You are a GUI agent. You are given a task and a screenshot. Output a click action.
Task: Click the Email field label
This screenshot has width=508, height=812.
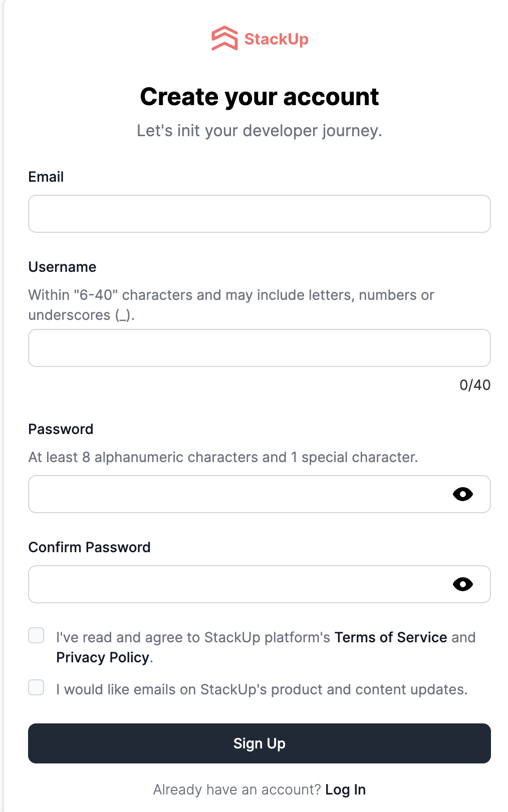(x=46, y=177)
